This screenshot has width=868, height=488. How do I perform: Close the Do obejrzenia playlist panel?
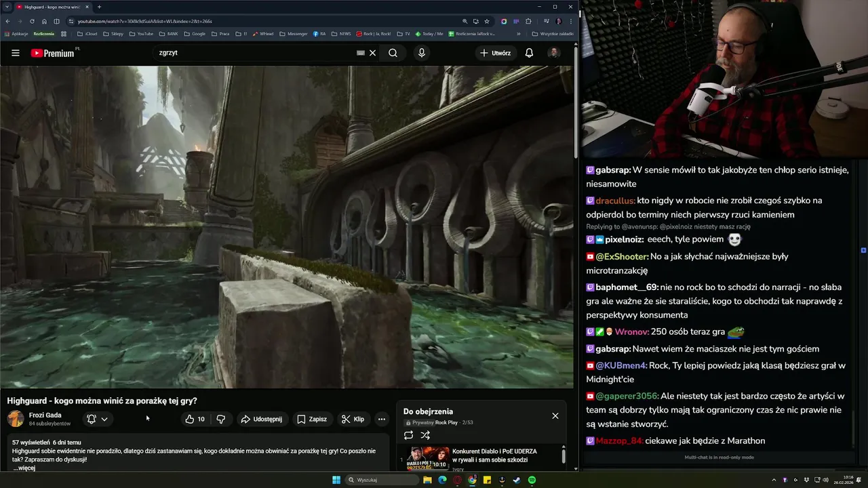tap(555, 415)
